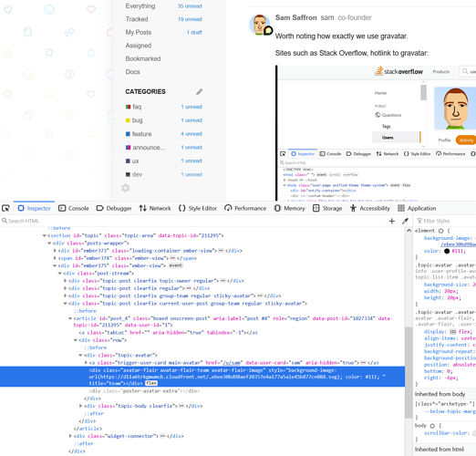Open the Assigned sidebar link
476x456 pixels.
click(139, 46)
